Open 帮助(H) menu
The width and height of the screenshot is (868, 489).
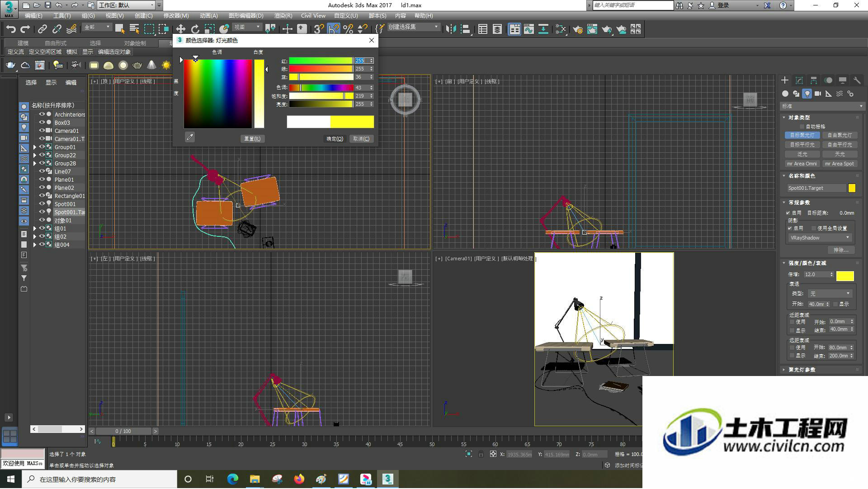pos(424,16)
